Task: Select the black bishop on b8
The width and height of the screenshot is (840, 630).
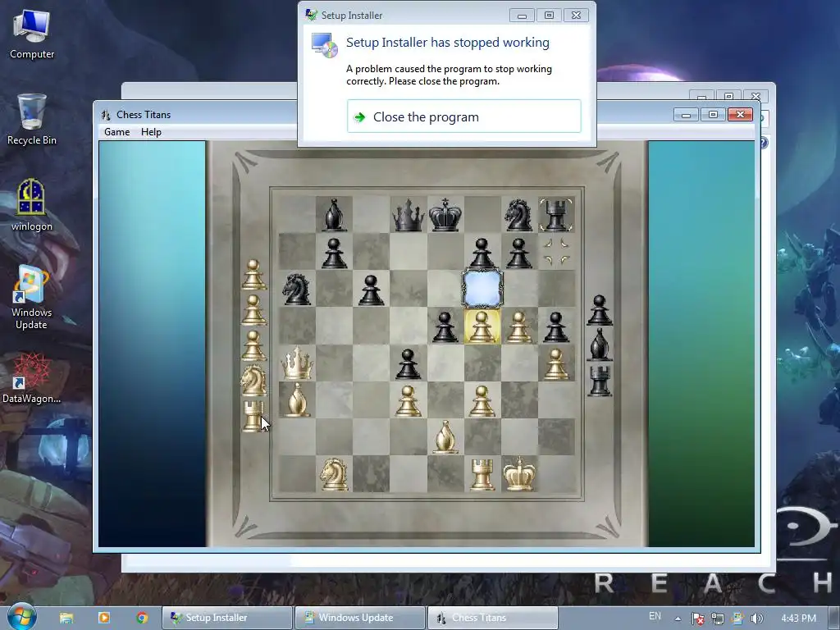Action: coord(334,215)
